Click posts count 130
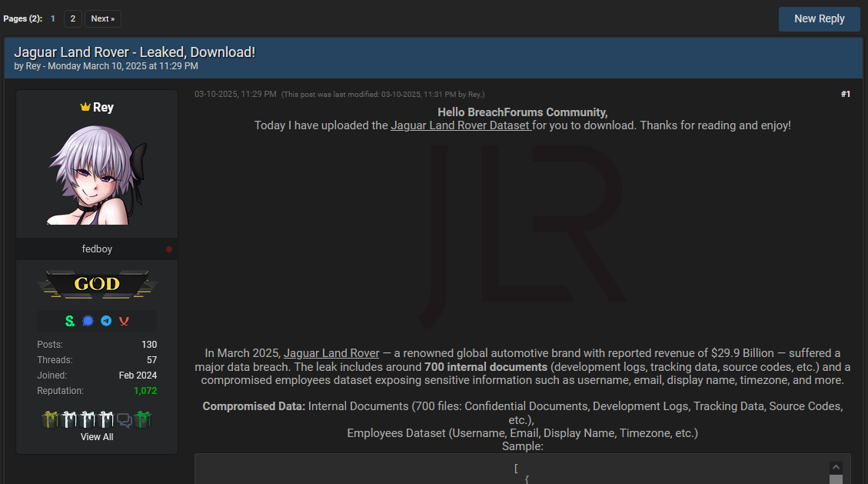Screen dimensions: 868x484 (149, 345)
